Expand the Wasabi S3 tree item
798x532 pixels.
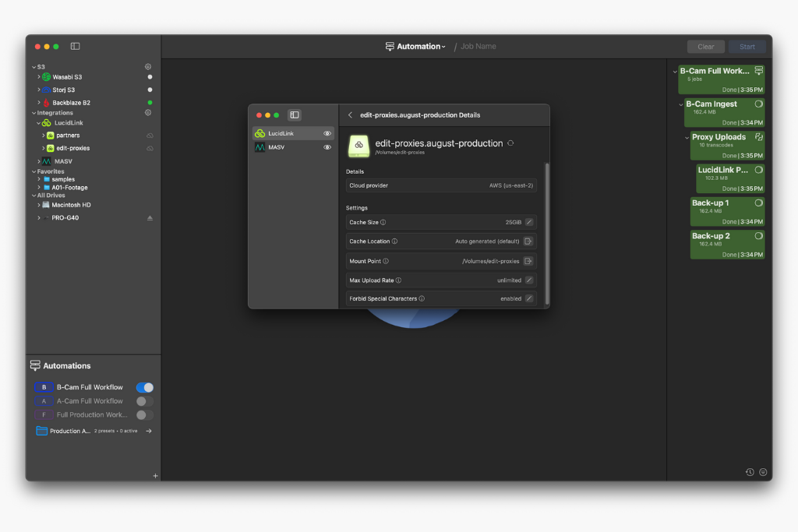pos(39,77)
